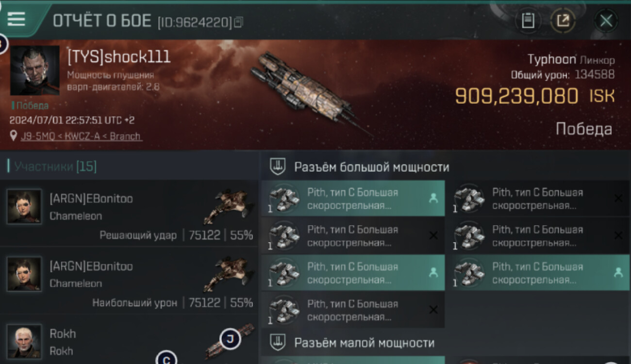The width and height of the screenshot is (631, 364).
Task: Open Rokh pilot portrait
Action: click(24, 341)
